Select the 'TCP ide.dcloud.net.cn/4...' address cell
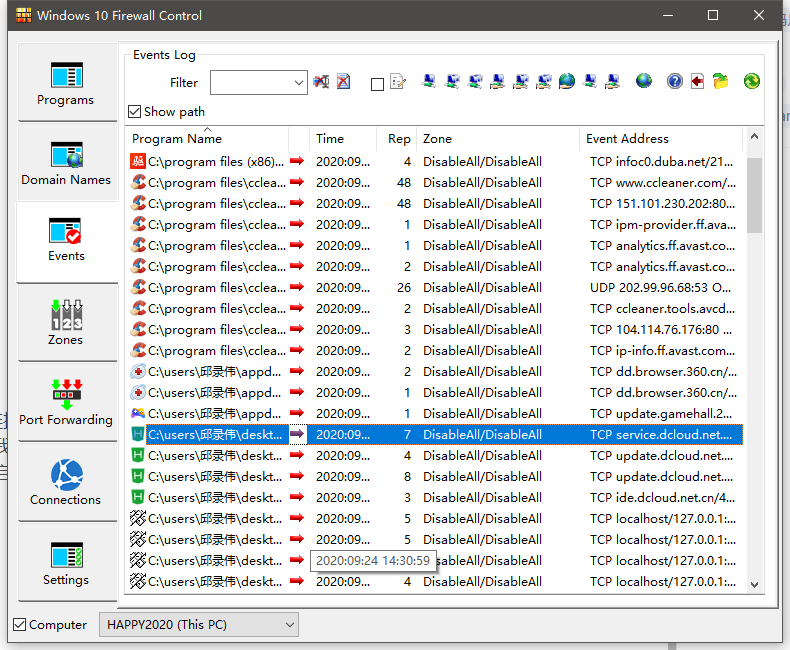The width and height of the screenshot is (790, 650). click(x=663, y=497)
